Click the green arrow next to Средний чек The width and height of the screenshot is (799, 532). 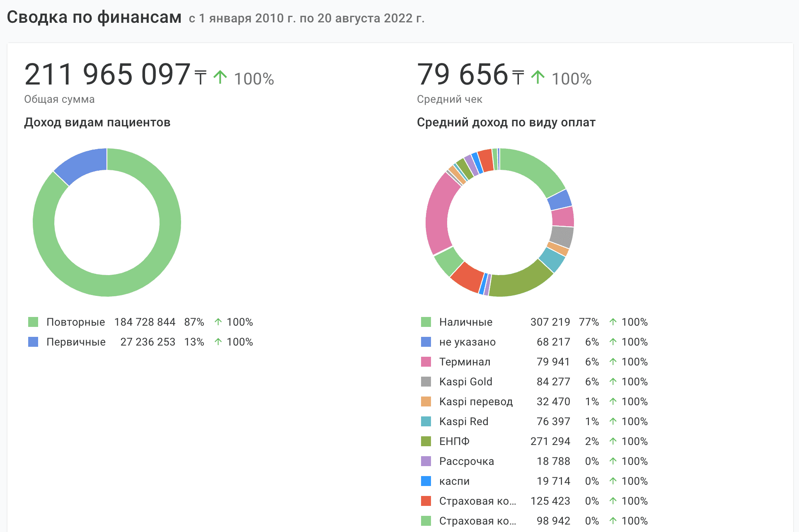click(538, 77)
